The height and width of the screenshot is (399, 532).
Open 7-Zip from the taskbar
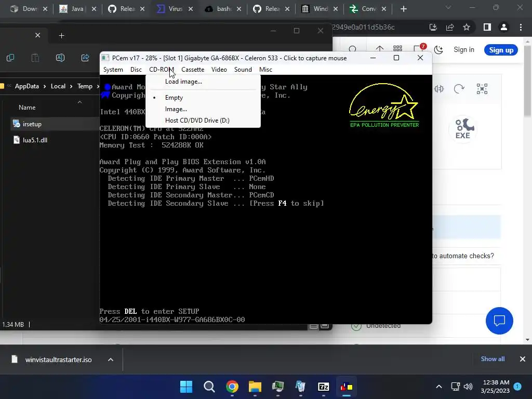coord(324,387)
